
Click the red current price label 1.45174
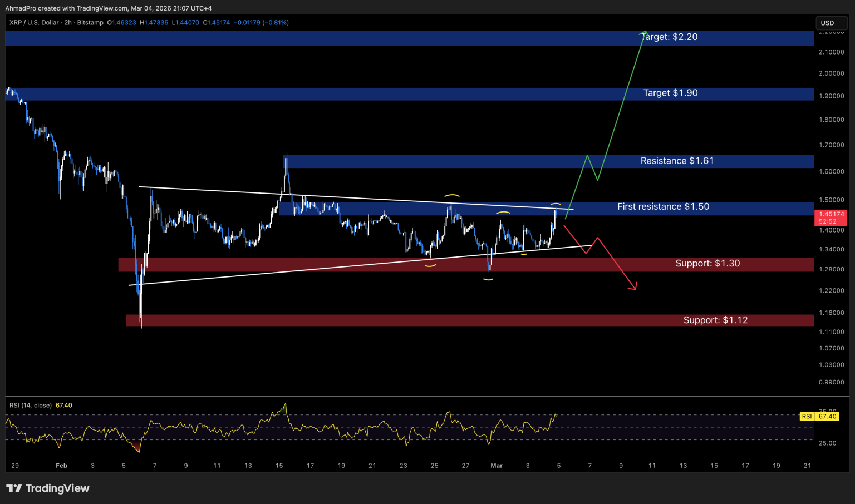831,214
